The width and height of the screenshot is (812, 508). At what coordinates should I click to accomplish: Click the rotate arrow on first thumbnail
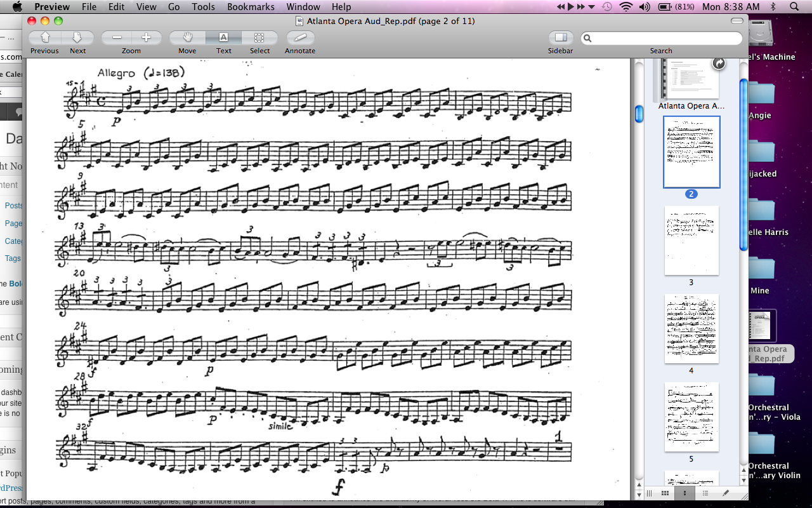pyautogui.click(x=719, y=63)
